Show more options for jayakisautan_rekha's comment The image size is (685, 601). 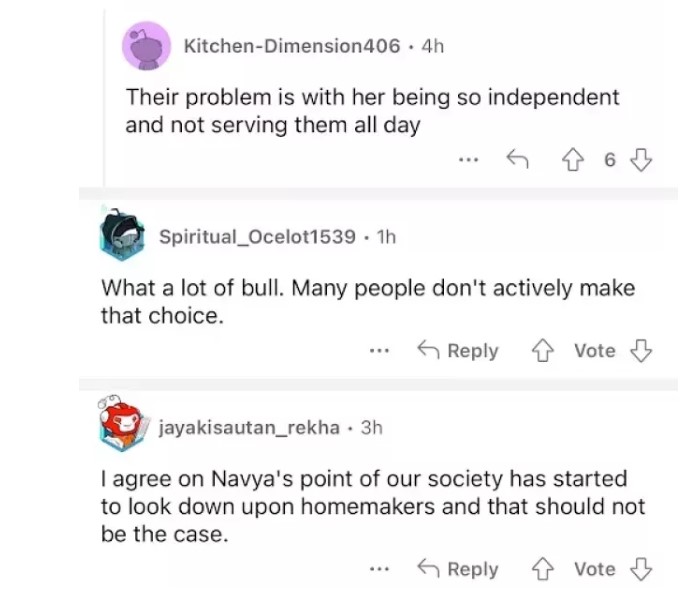point(378,569)
